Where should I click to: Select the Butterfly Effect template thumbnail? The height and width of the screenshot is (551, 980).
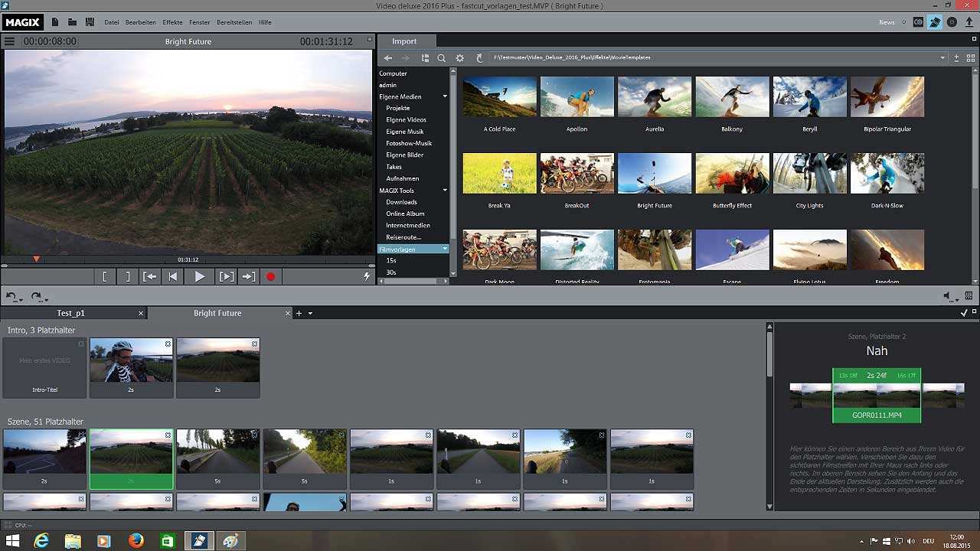[x=732, y=173]
